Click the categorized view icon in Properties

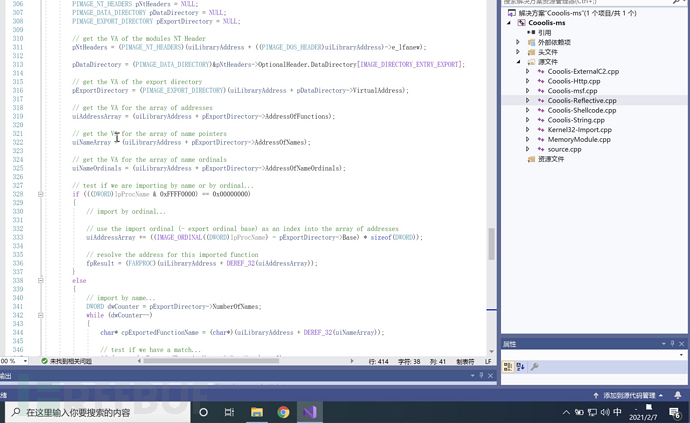click(509, 367)
